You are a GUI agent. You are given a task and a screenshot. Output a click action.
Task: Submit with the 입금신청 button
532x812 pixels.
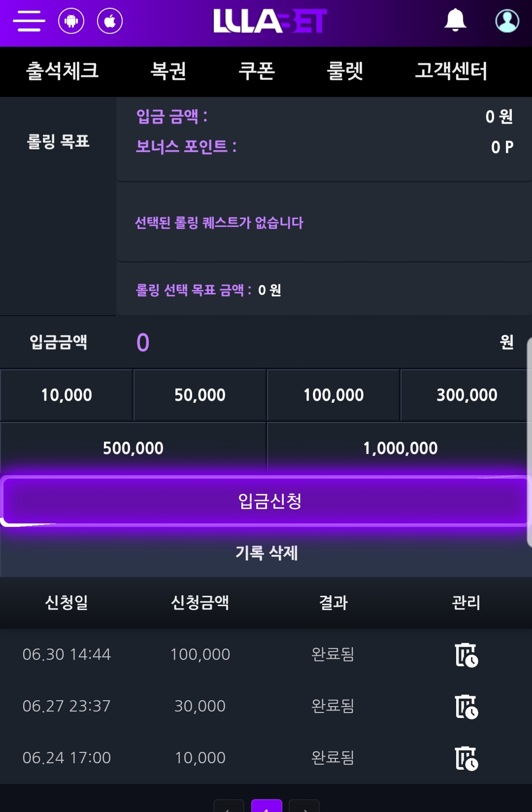[x=266, y=501]
